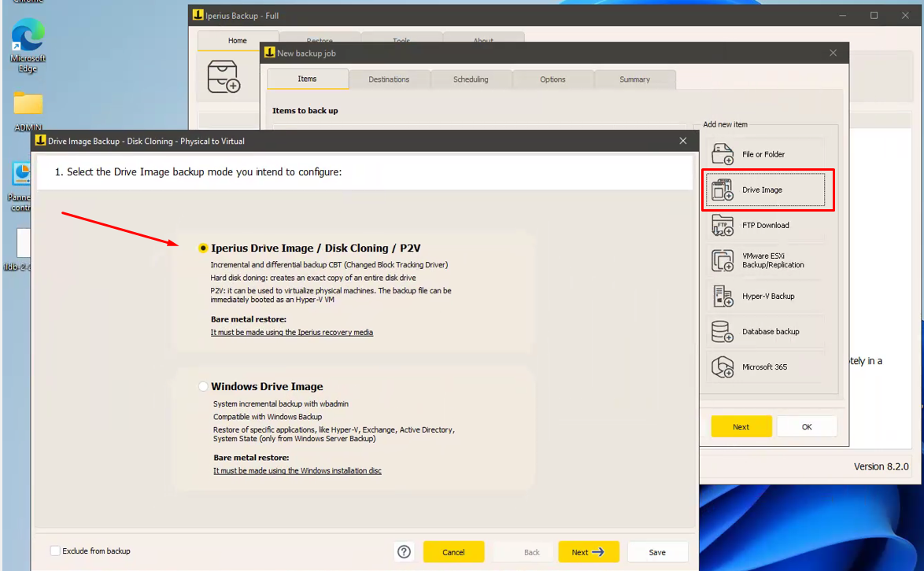This screenshot has height=571, width=924.
Task: Tick the Exclude from backup checkbox
Action: tap(55, 551)
